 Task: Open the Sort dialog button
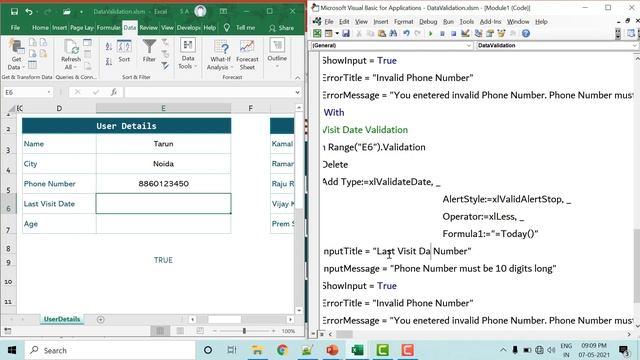pos(124,51)
